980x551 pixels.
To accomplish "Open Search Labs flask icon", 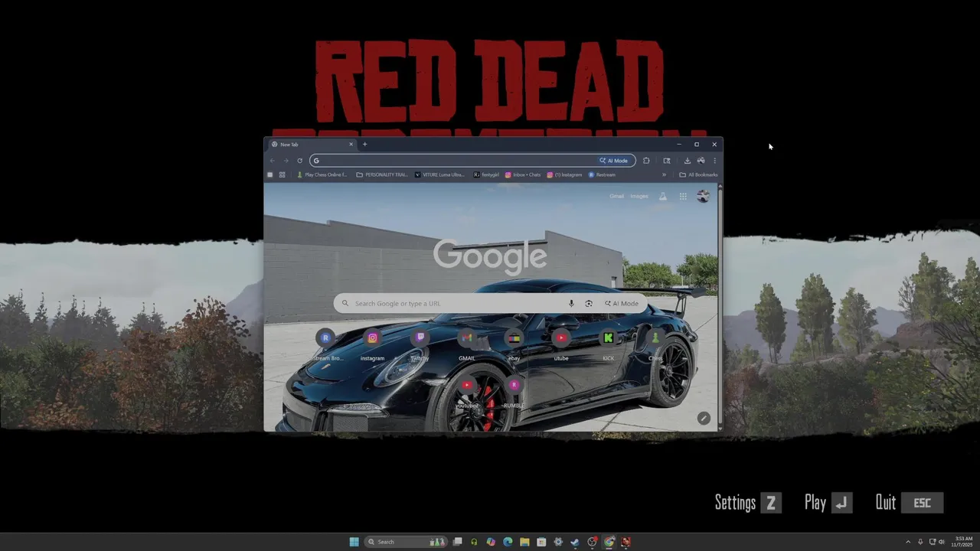I will pyautogui.click(x=662, y=197).
